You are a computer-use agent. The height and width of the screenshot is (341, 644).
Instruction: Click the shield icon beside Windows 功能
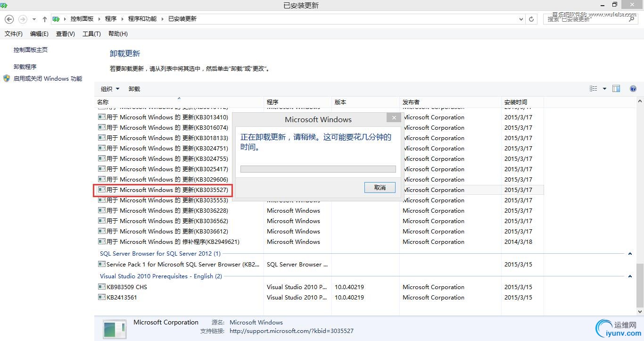point(7,79)
